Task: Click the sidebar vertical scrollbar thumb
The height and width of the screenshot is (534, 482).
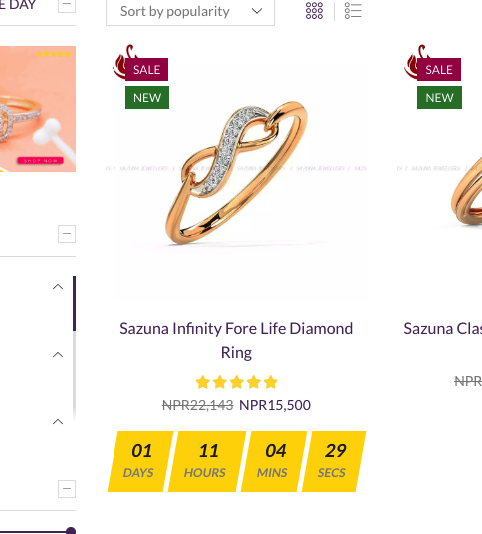Action: (74, 304)
